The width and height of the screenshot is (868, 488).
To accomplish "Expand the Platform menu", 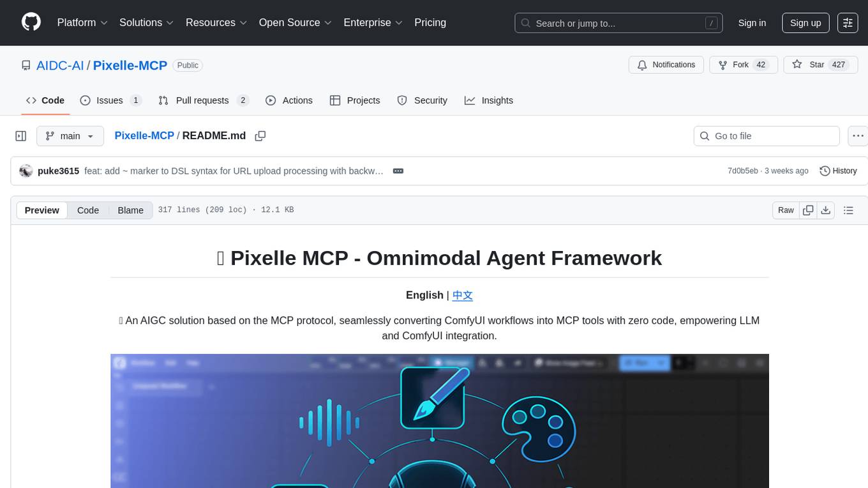I will coord(82,22).
